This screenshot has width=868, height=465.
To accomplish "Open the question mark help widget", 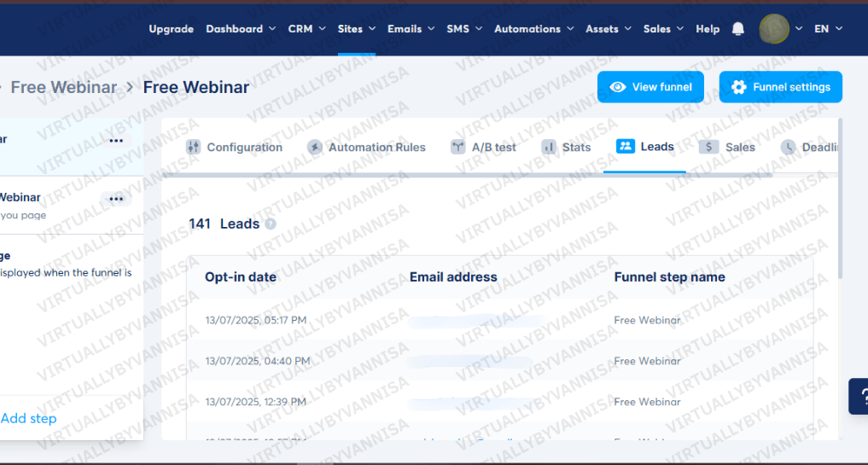I will (859, 397).
